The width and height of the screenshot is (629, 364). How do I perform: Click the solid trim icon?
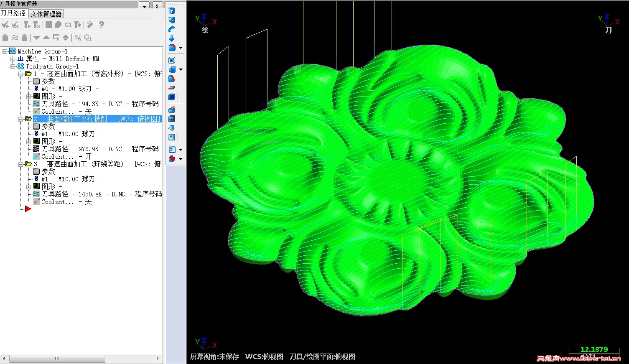tap(172, 79)
